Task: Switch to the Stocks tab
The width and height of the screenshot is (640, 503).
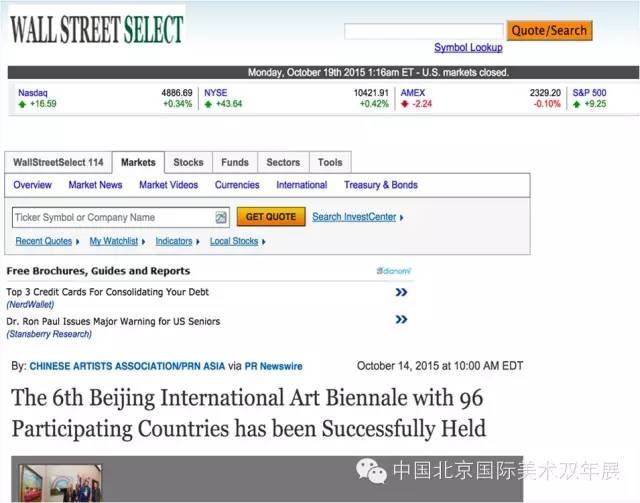Action: point(188,162)
